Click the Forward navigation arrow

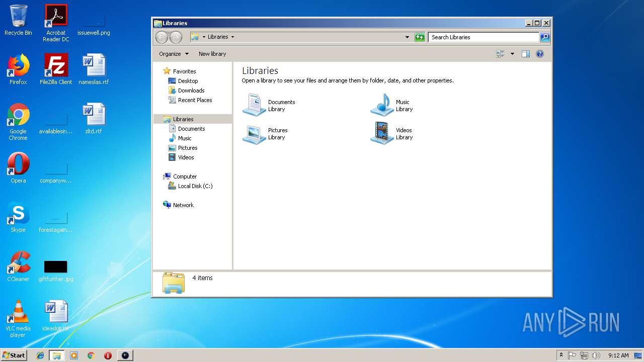pyautogui.click(x=176, y=37)
